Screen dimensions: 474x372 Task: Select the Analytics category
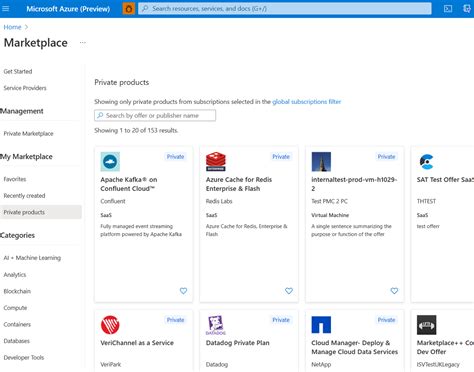click(15, 275)
